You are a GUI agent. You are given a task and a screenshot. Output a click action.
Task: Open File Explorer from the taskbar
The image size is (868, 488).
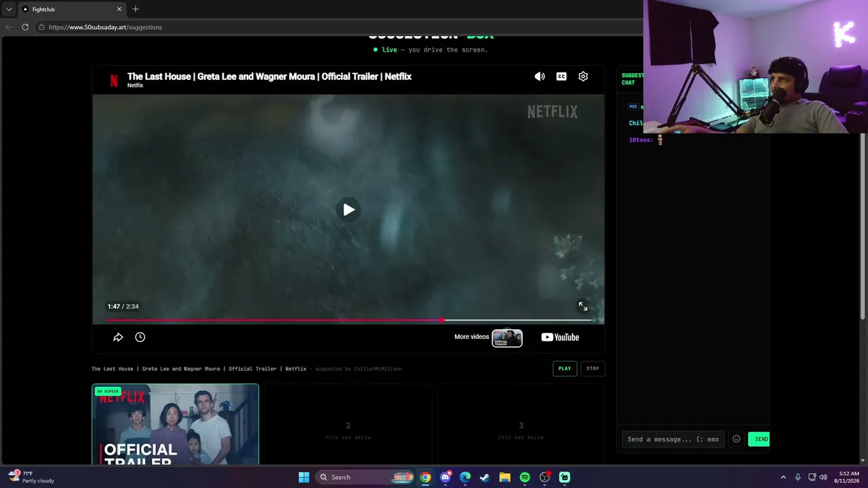click(505, 477)
